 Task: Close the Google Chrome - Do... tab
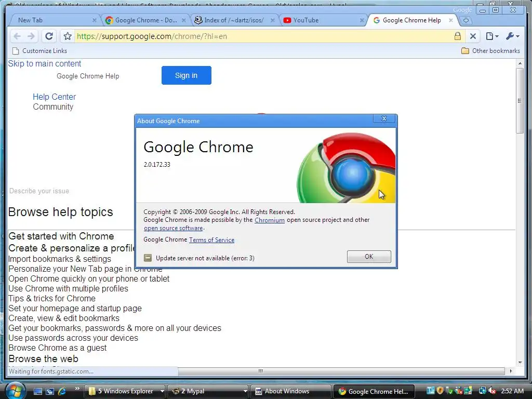[183, 20]
